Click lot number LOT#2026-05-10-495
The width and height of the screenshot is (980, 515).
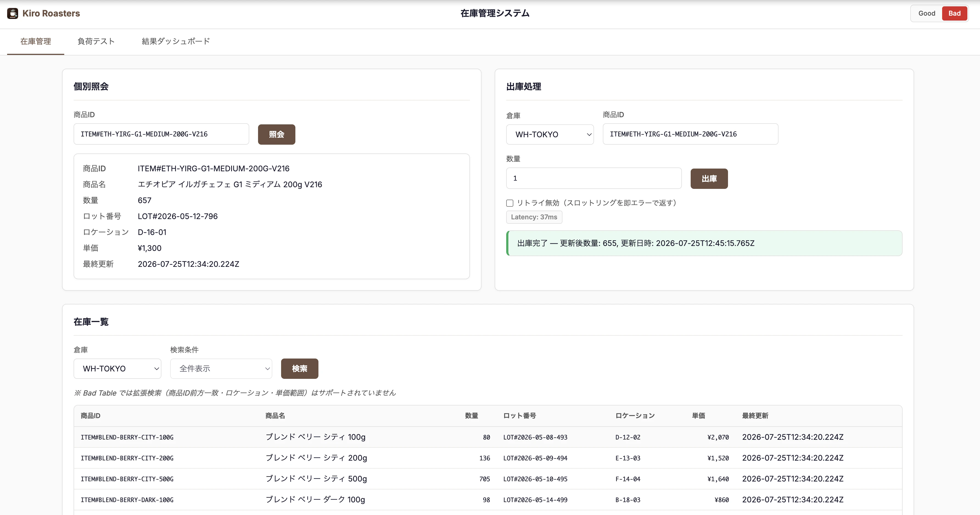click(x=535, y=479)
